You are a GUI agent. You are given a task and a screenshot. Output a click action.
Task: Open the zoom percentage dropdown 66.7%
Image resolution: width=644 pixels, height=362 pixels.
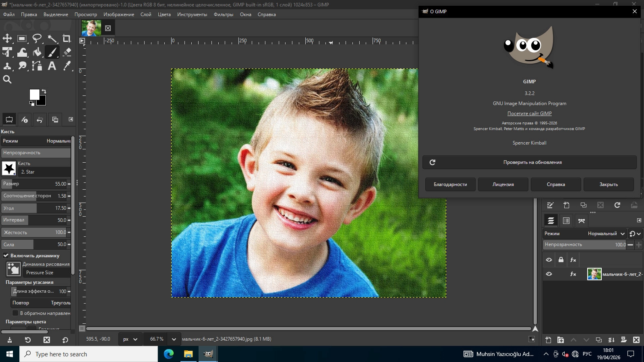pos(174,339)
